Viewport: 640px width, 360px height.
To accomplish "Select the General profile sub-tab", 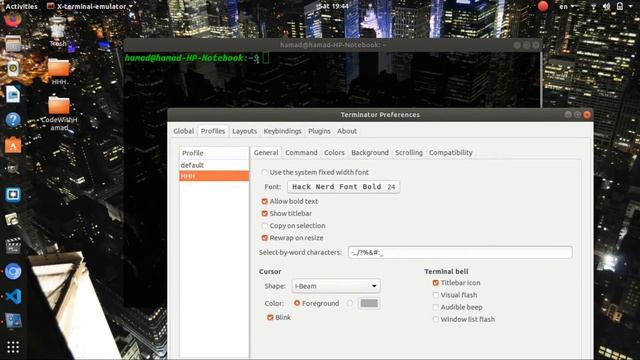I will point(266,153).
